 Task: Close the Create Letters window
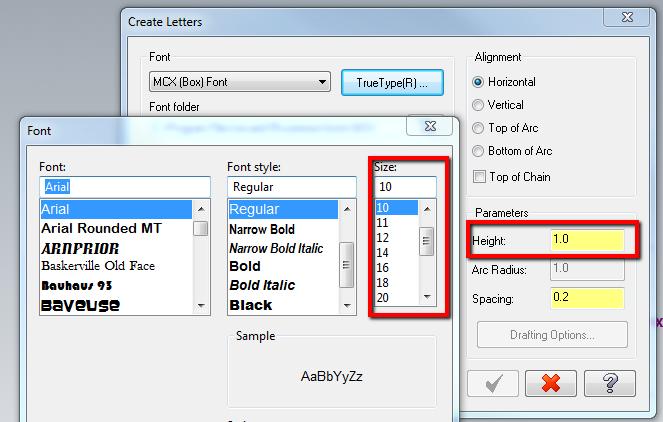tap(627, 17)
